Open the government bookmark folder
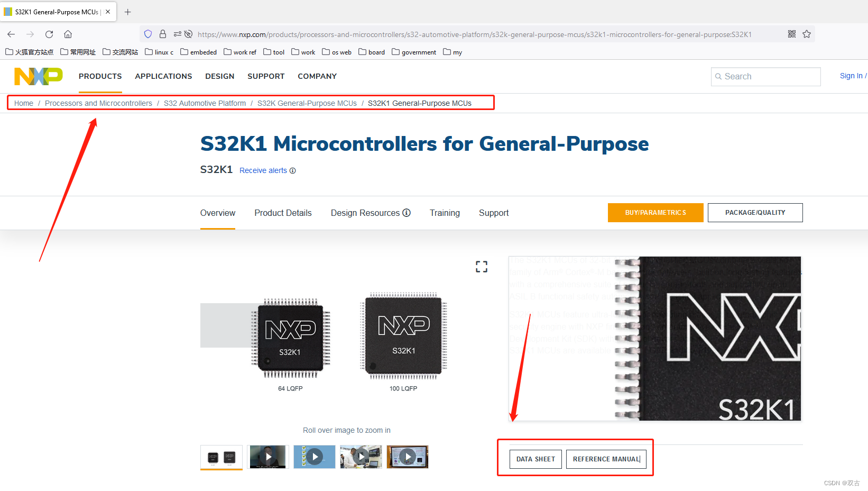The width and height of the screenshot is (868, 491). tap(414, 52)
